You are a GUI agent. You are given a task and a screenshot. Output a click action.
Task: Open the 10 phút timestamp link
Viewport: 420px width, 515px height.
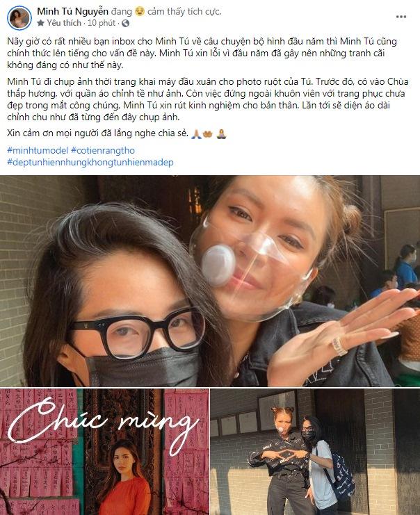pyautogui.click(x=102, y=23)
